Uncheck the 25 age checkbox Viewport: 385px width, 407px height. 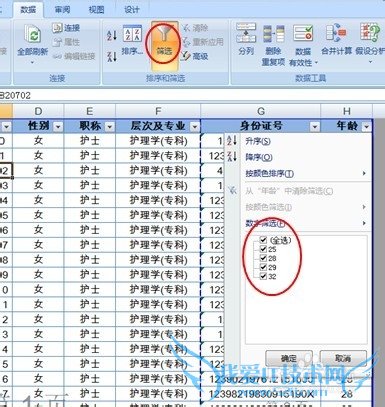263,249
